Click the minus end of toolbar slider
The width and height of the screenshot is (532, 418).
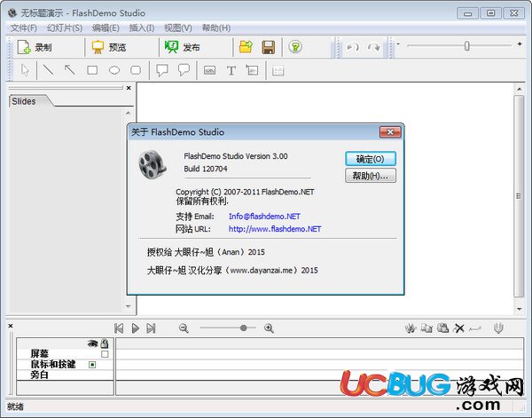398,44
